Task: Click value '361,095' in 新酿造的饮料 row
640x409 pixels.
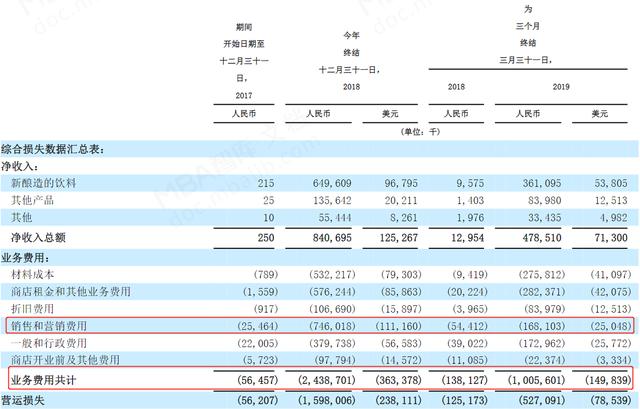Action: (x=542, y=183)
